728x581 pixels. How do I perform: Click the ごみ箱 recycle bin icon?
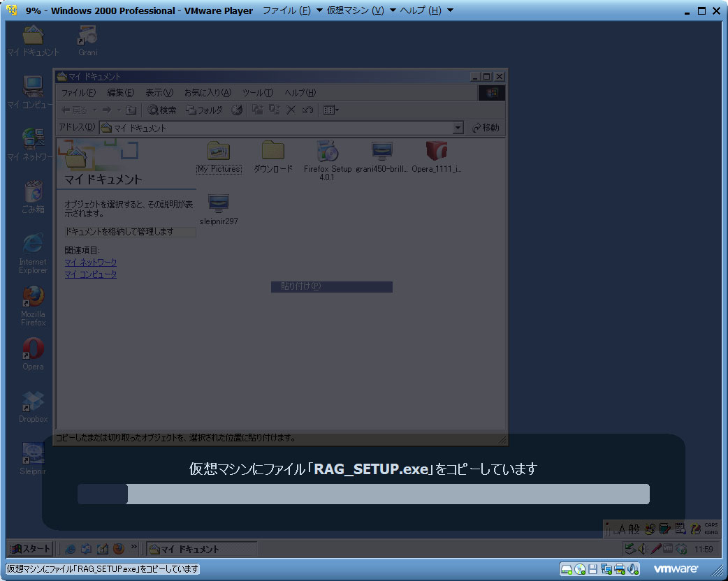[x=33, y=197]
